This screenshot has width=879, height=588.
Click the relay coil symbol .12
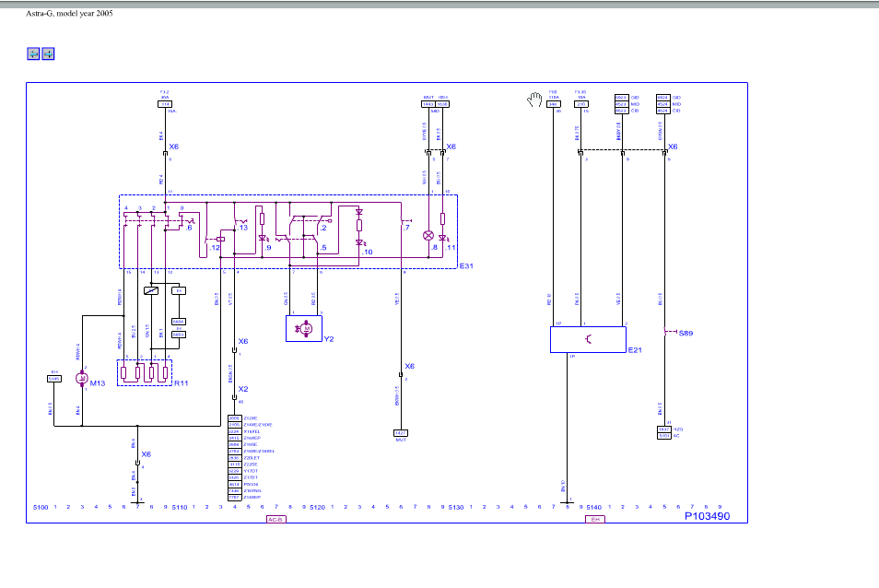pos(220,239)
